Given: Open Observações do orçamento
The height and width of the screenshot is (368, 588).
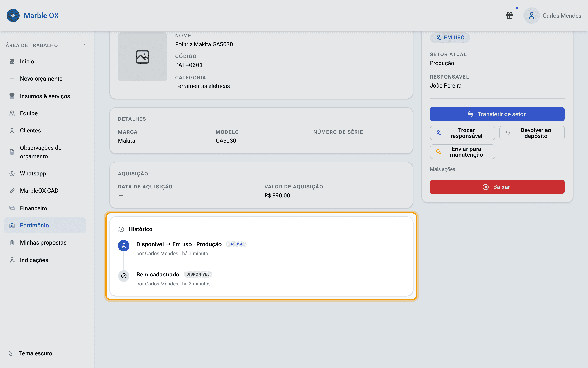Looking at the screenshot, I should click(45, 152).
